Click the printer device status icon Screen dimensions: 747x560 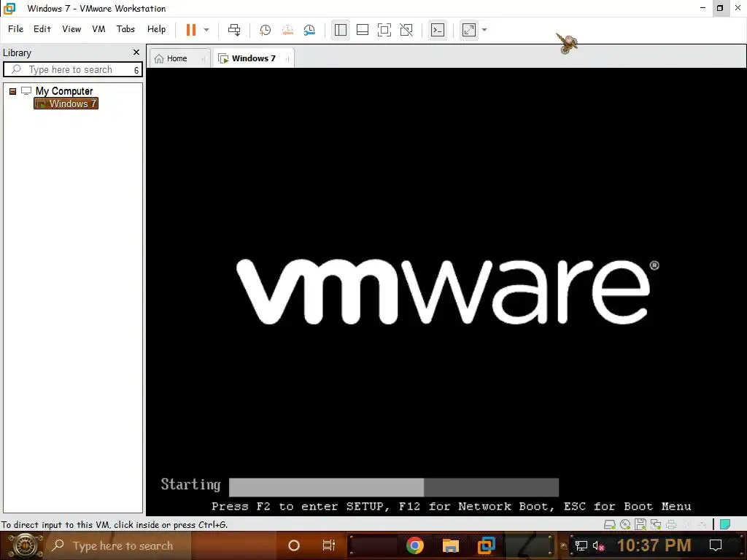671,525
